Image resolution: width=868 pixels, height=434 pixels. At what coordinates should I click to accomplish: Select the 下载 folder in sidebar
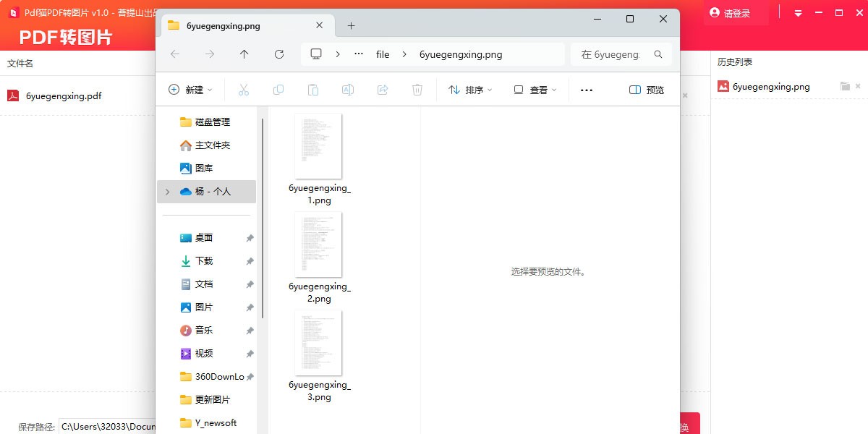204,261
